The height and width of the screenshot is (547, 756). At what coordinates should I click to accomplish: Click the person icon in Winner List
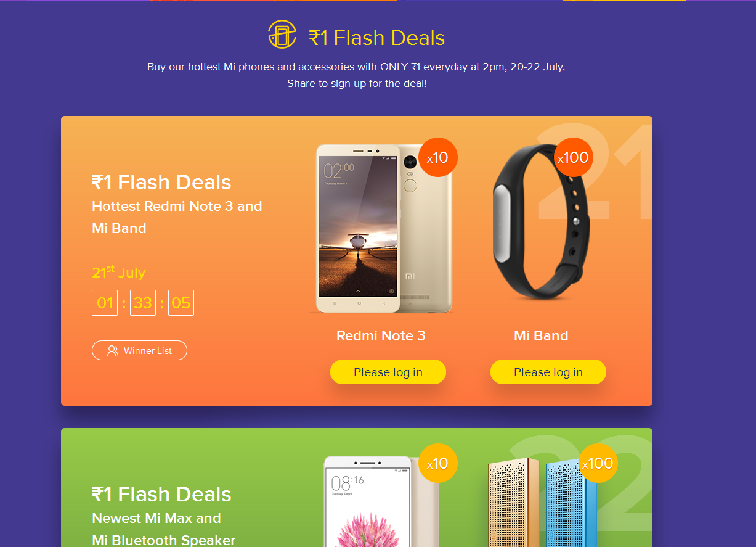coord(113,350)
